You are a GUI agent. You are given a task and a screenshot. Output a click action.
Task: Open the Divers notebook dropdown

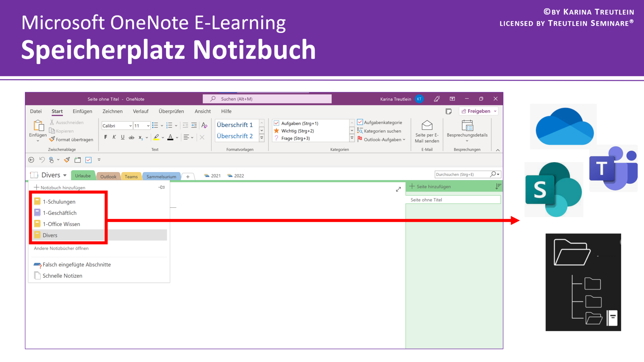pyautogui.click(x=65, y=175)
